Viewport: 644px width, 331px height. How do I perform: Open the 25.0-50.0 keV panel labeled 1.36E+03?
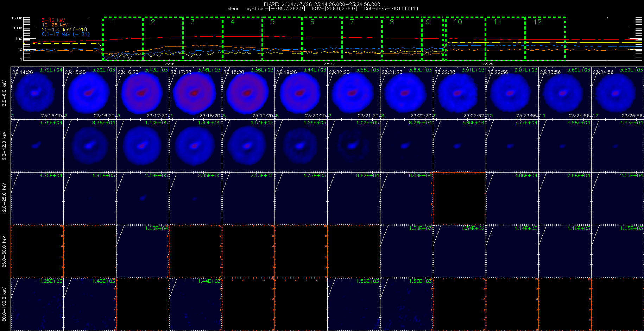[x=406, y=251]
